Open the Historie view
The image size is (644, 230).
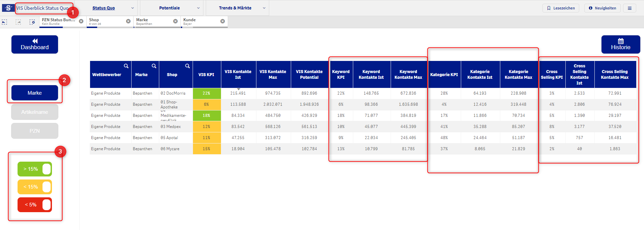(620, 44)
